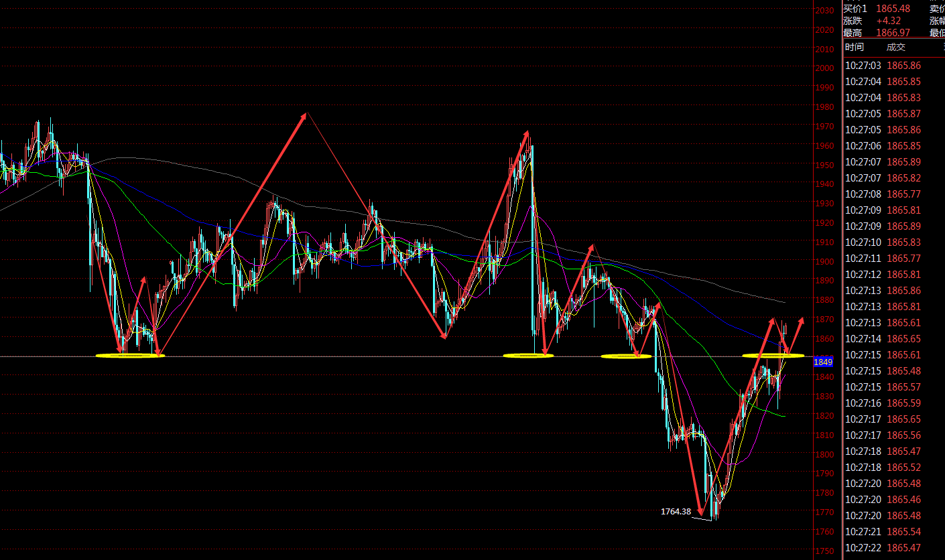The image size is (945, 560).
Task: Click the 买价1 value 1865.48
Action: pos(893,9)
